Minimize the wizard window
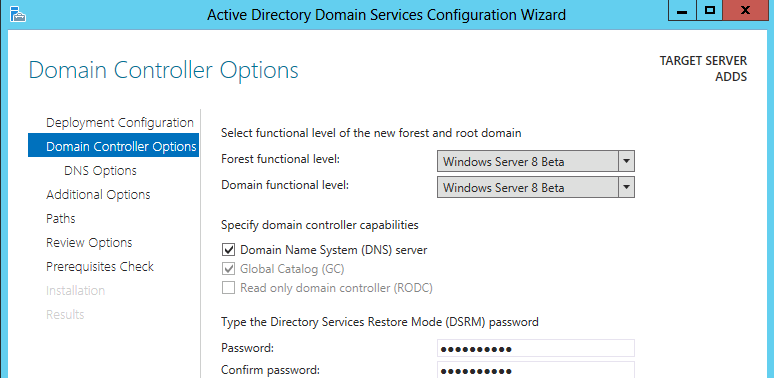The height and width of the screenshot is (378, 774). coord(682,11)
